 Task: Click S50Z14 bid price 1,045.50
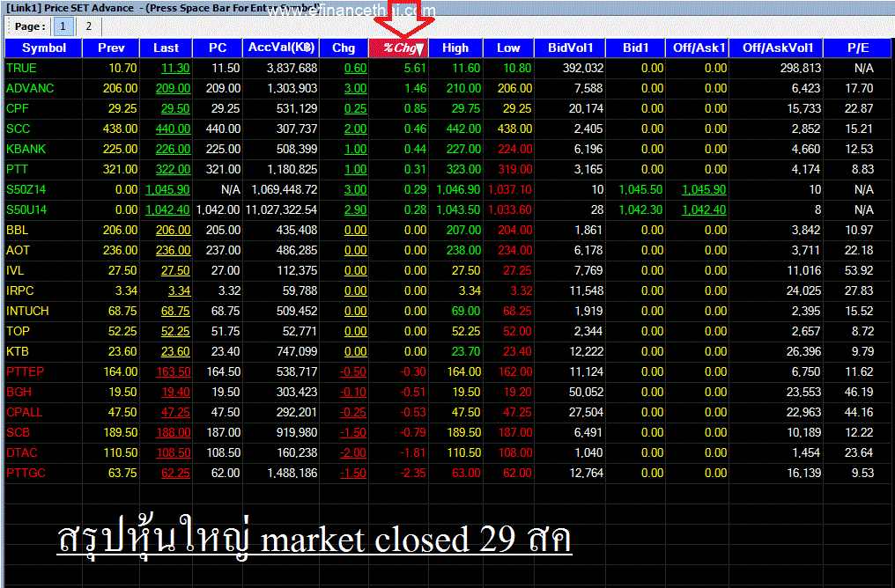tap(641, 190)
